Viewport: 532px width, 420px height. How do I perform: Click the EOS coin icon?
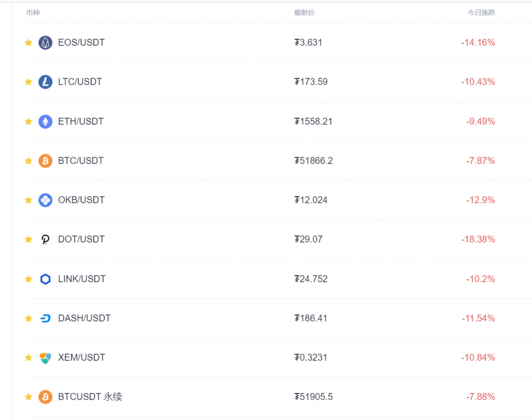[46, 43]
